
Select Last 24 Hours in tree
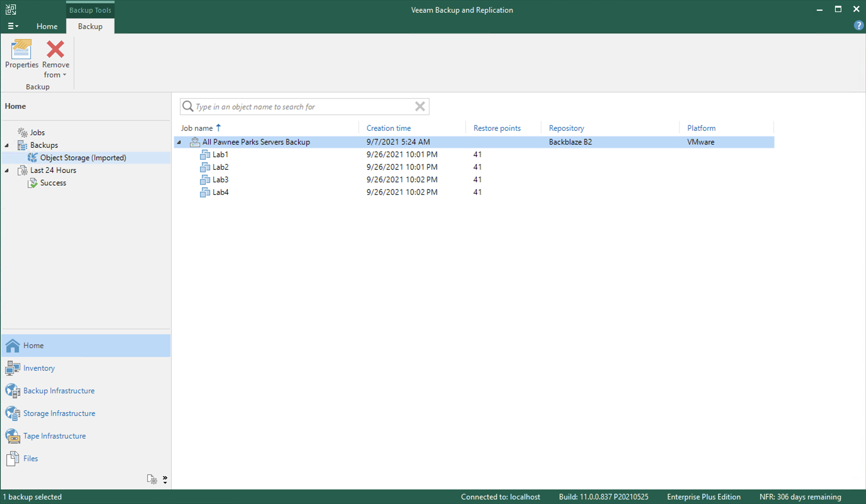pyautogui.click(x=53, y=170)
